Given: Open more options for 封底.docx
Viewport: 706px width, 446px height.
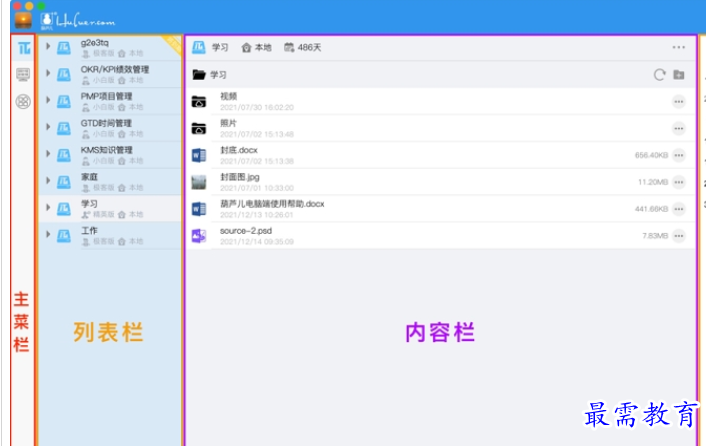Looking at the screenshot, I should [679, 155].
